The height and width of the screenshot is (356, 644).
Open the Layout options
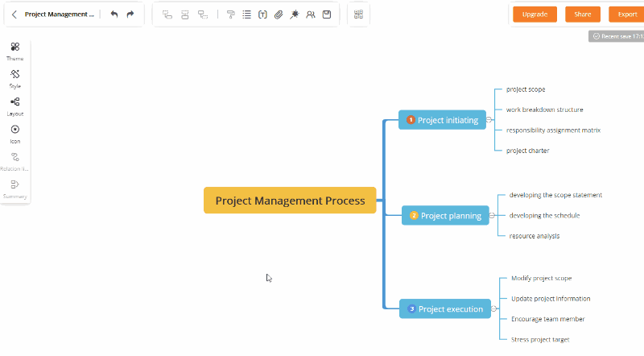click(x=15, y=106)
